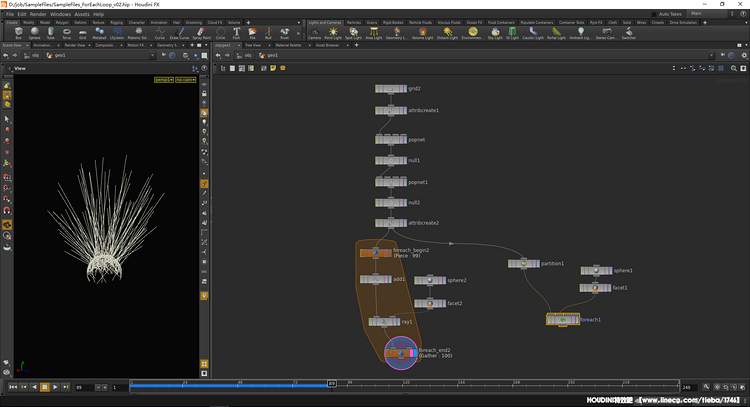This screenshot has height=407, width=750.
Task: Select the Curve shelf tool
Action: pyautogui.click(x=160, y=33)
